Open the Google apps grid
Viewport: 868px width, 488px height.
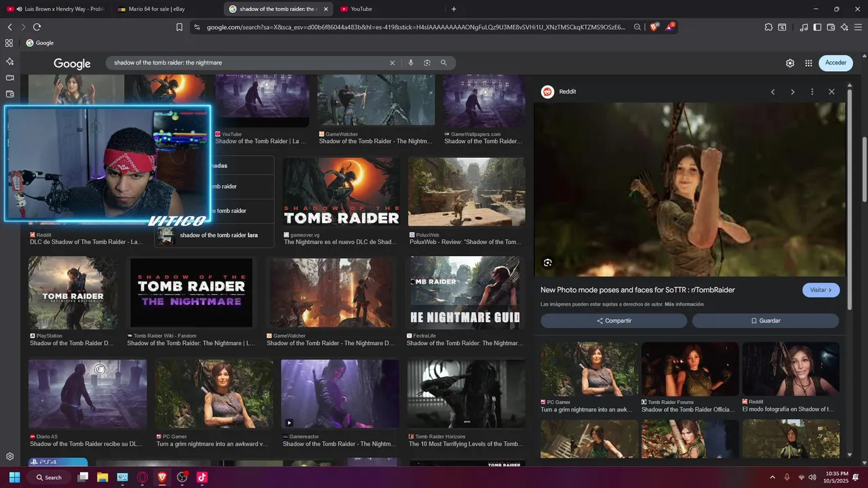[809, 63]
